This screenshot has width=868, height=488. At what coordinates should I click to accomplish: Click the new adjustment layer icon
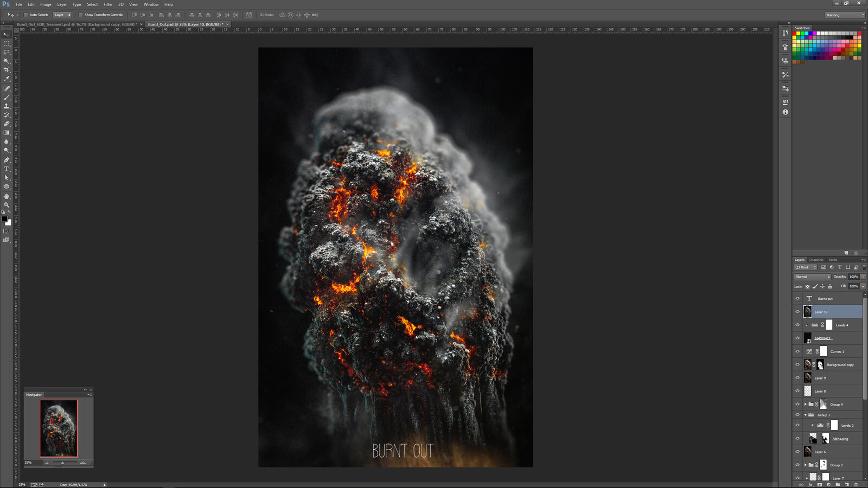[829, 485]
